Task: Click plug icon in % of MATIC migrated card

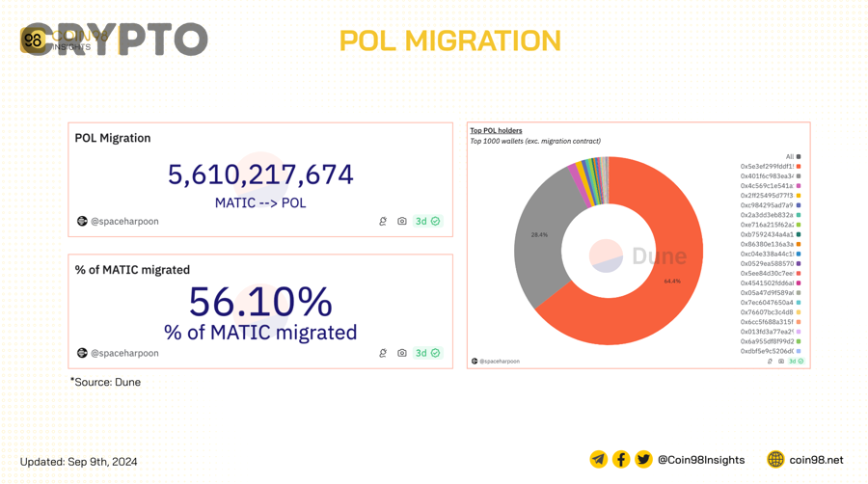Action: coord(383,353)
